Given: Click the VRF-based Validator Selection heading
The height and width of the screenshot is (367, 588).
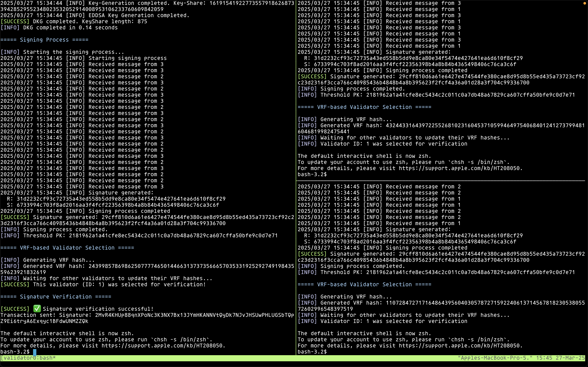Looking at the screenshot, I should pyautogui.click(x=67, y=248).
